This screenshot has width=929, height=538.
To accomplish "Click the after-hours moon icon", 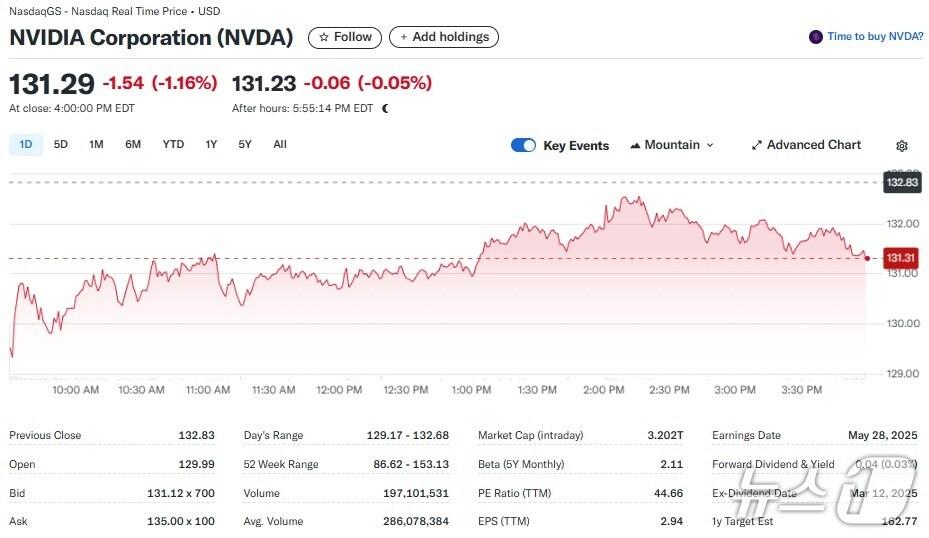I will point(385,108).
